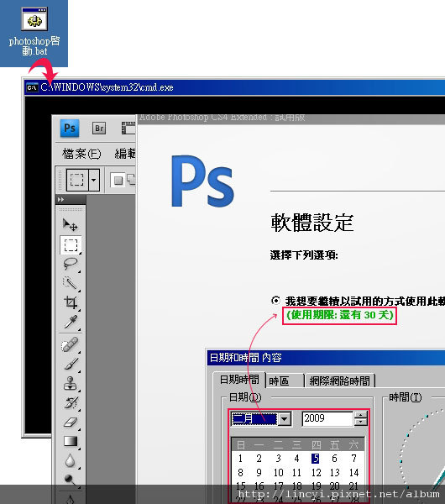Select day 8 in the calendar
445x504 pixels.
[240, 472]
